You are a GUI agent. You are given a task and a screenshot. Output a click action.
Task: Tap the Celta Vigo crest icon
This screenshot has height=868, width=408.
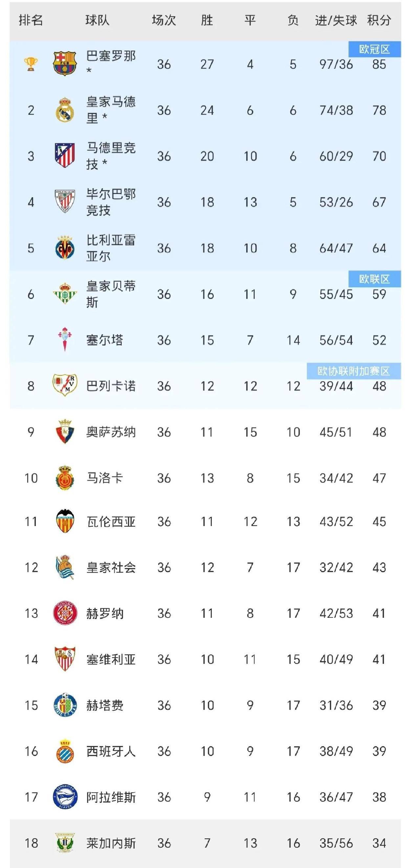click(65, 339)
